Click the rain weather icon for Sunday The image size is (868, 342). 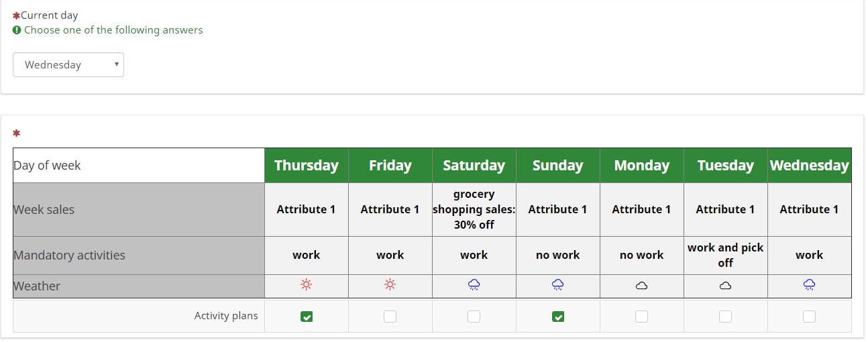click(558, 285)
